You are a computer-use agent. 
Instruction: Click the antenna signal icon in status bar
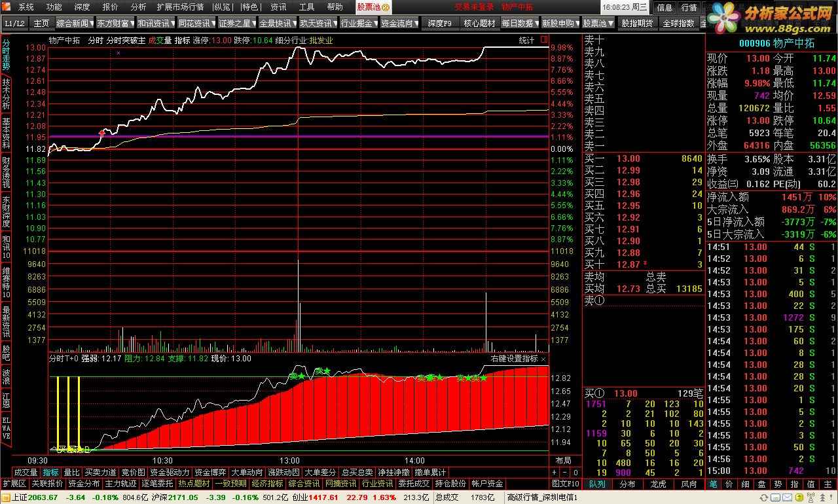pyautogui.click(x=811, y=497)
